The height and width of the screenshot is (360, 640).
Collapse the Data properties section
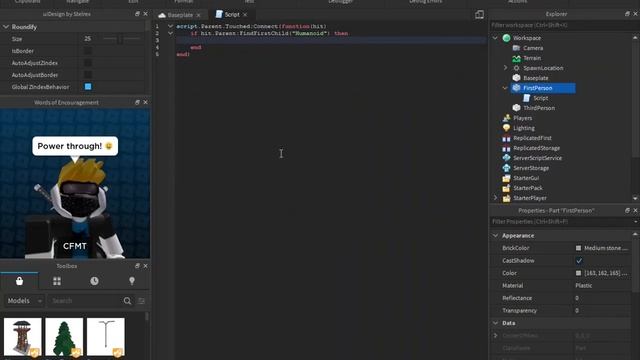click(x=496, y=323)
